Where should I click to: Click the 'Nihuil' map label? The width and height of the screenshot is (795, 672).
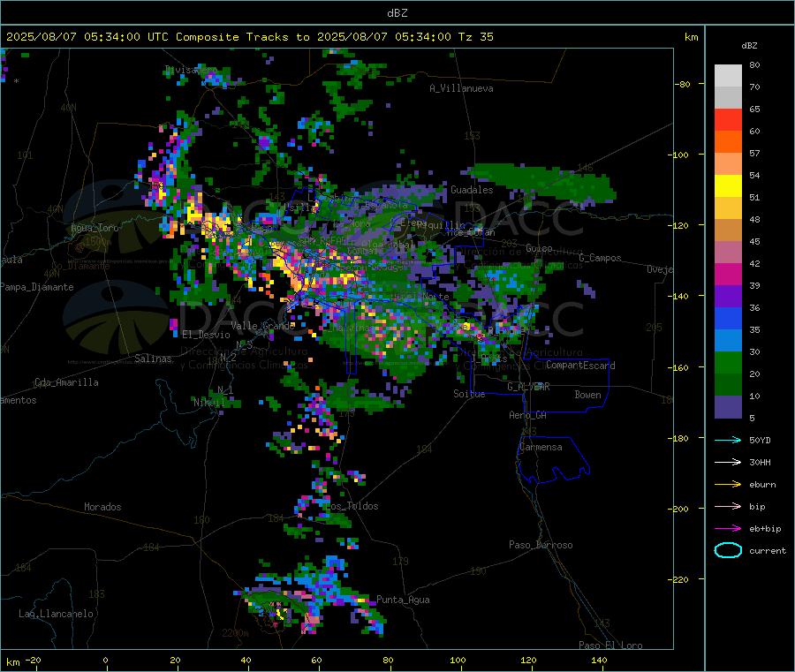209,403
